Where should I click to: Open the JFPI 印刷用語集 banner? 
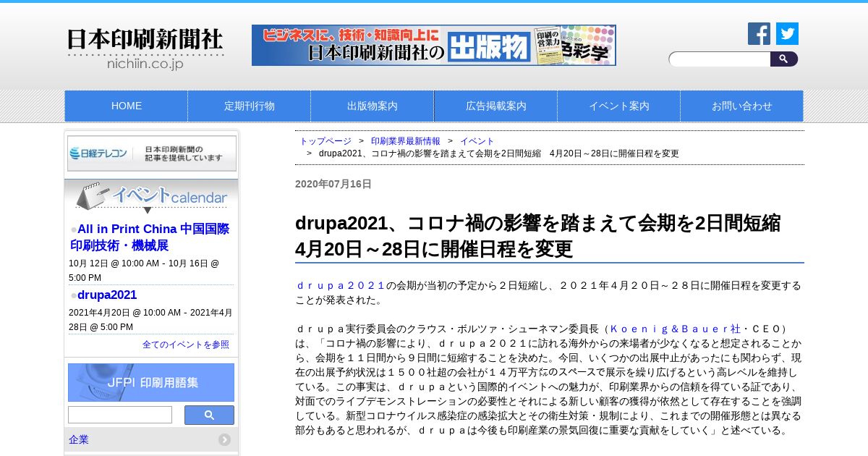pos(151,382)
